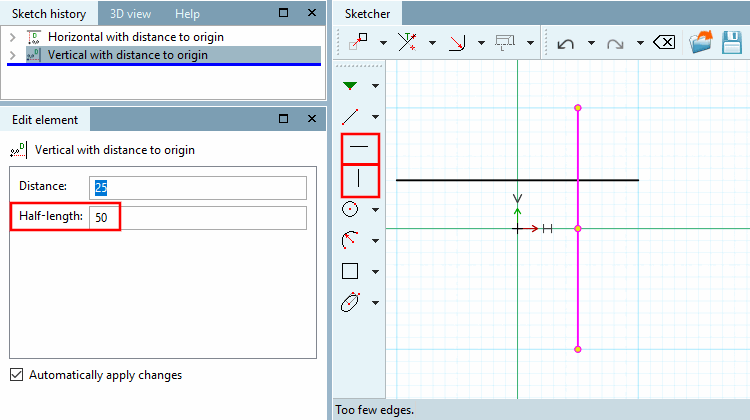
Task: Click the top endpoint of magenta line
Action: (x=578, y=108)
